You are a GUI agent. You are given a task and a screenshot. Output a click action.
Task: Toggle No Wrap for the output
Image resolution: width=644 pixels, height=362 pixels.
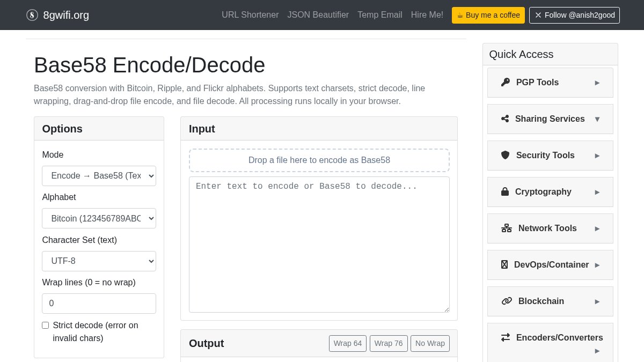(430, 343)
